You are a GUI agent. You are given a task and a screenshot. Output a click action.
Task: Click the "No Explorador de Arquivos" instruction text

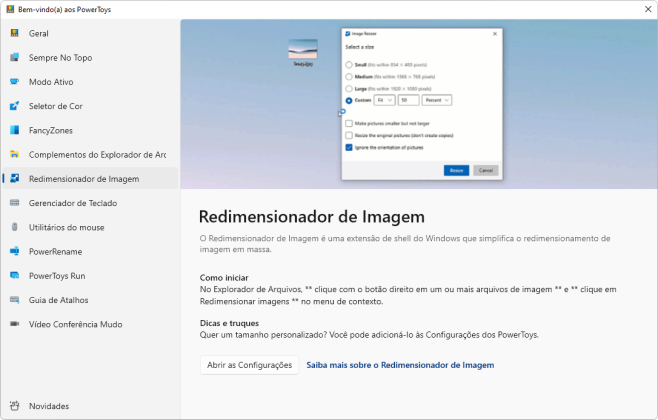pyautogui.click(x=408, y=295)
